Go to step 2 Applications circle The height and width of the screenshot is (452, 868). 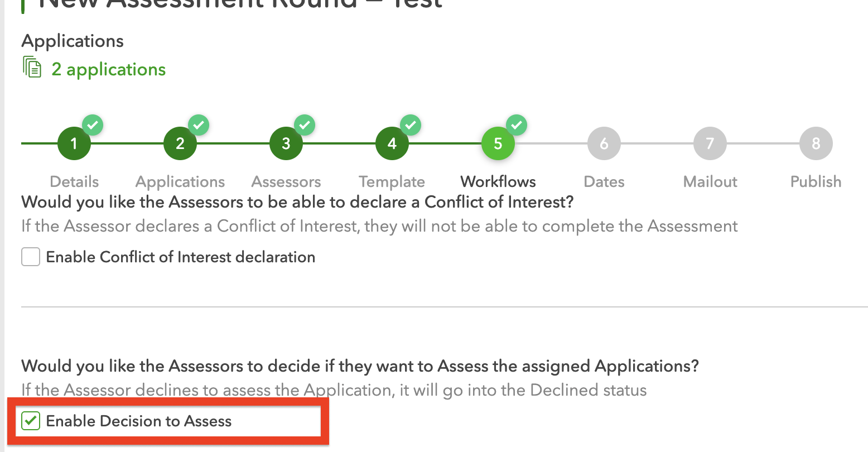tap(180, 143)
